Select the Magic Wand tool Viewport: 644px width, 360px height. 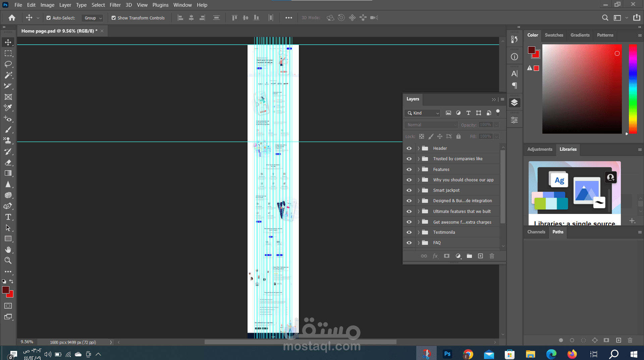pos(8,75)
